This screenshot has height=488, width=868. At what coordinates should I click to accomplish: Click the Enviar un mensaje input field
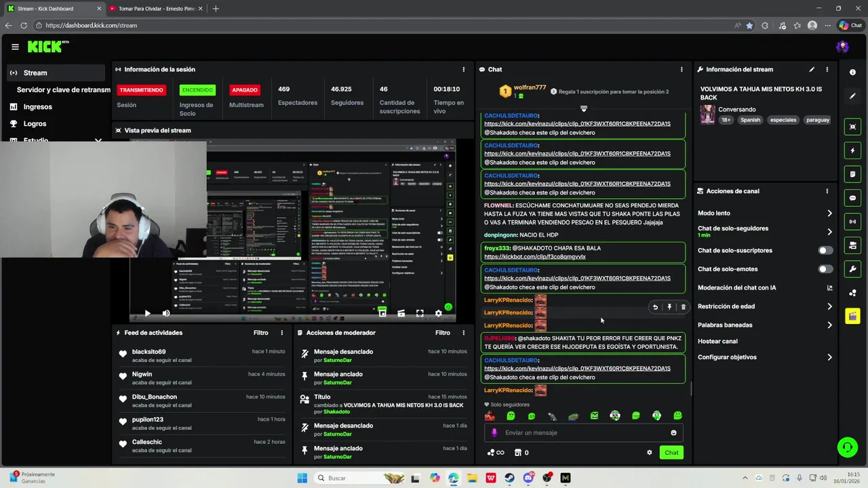(583, 432)
